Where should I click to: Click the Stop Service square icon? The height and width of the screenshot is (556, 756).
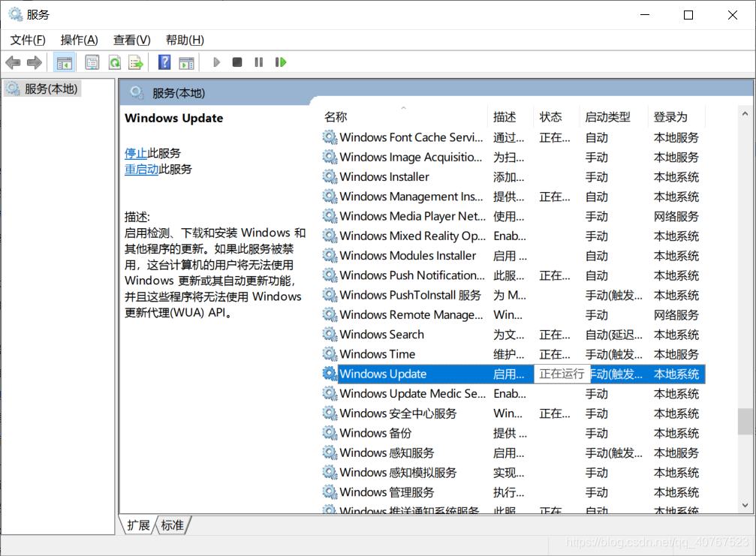tap(237, 62)
